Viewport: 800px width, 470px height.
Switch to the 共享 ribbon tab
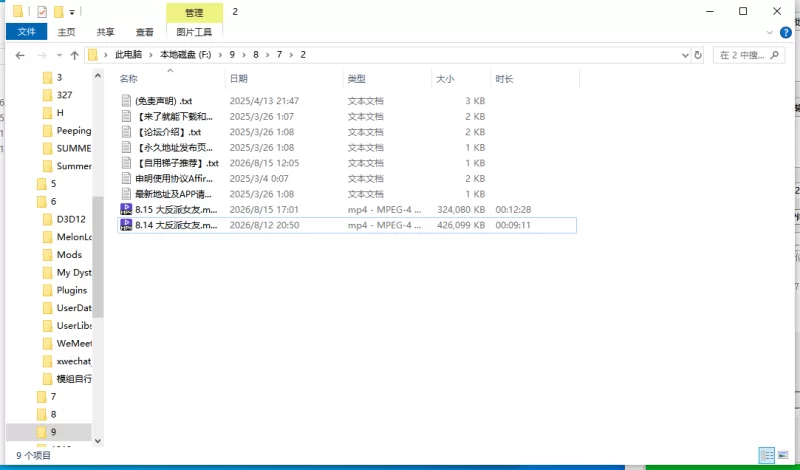point(106,32)
